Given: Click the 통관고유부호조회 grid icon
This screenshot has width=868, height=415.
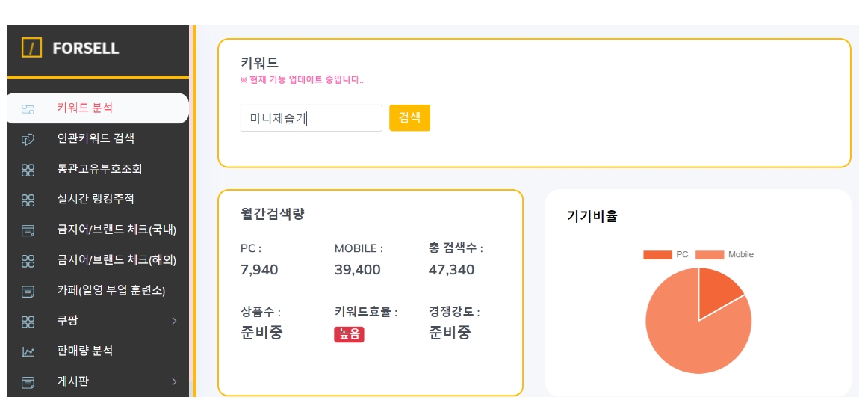Looking at the screenshot, I should point(28,170).
